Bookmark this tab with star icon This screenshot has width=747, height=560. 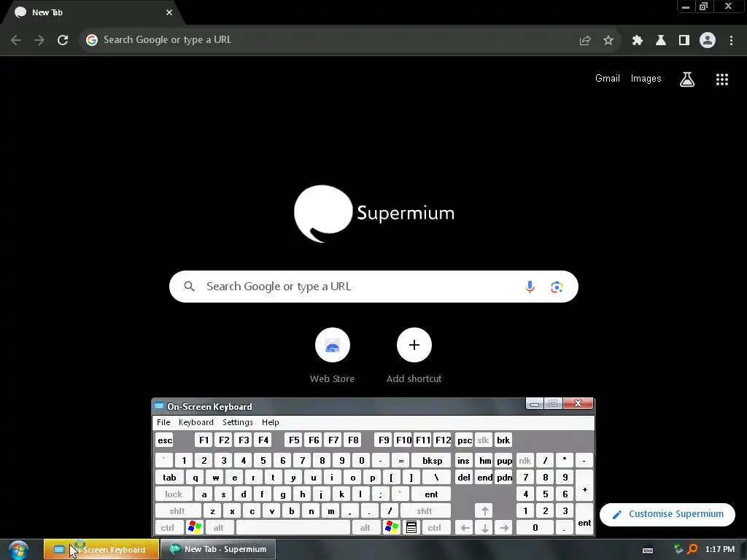[608, 40]
